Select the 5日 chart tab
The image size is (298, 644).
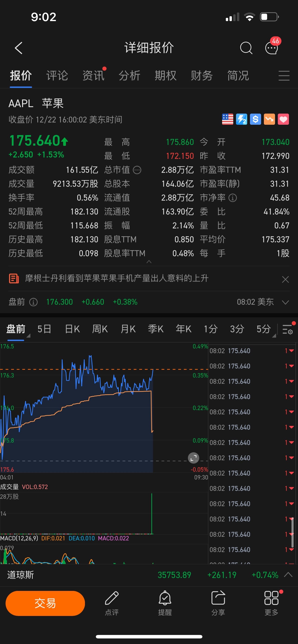click(x=44, y=329)
